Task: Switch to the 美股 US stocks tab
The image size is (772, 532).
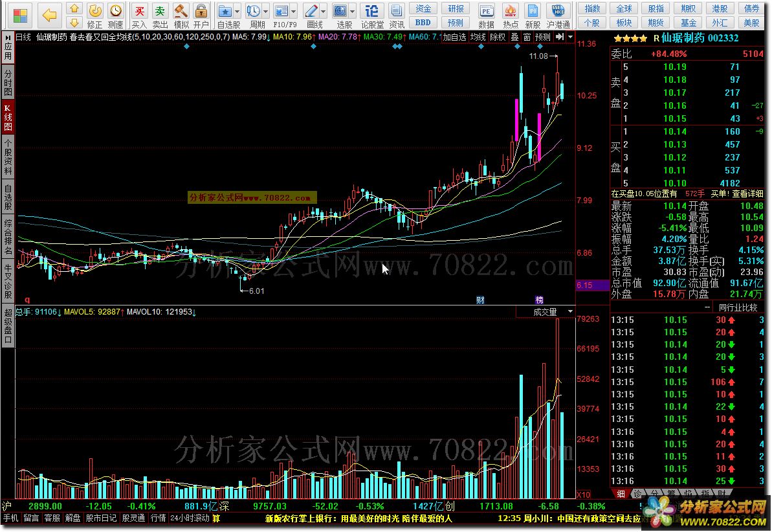Action: (752, 23)
